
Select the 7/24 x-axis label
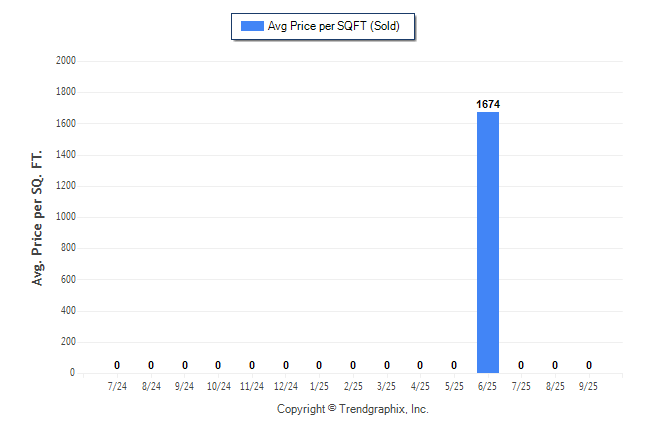[117, 386]
